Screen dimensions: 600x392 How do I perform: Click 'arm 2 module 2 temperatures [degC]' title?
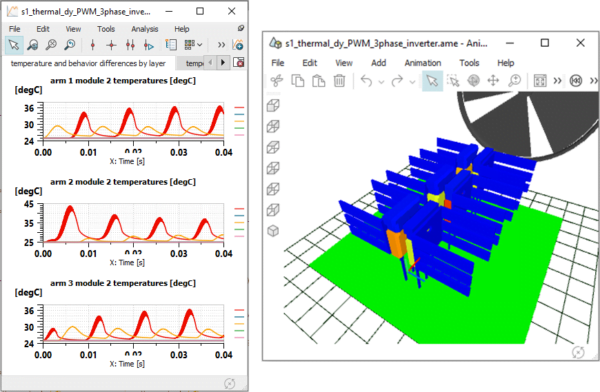pos(123,182)
